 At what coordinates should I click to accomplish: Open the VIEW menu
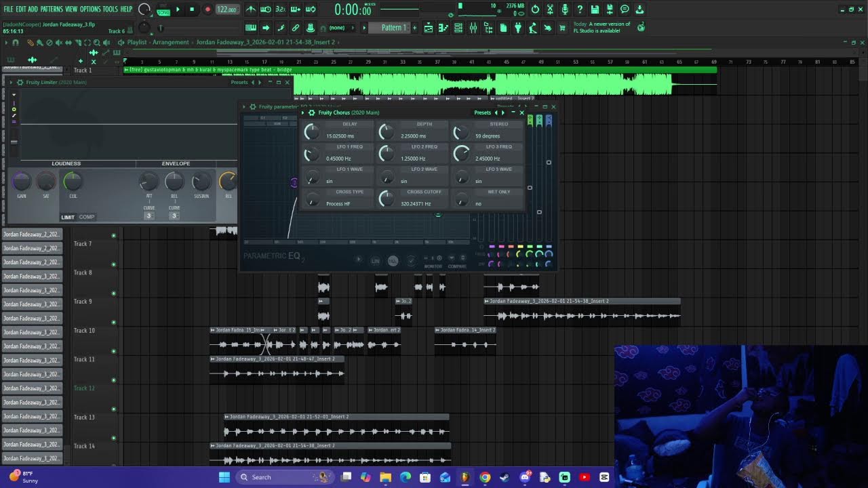point(71,9)
